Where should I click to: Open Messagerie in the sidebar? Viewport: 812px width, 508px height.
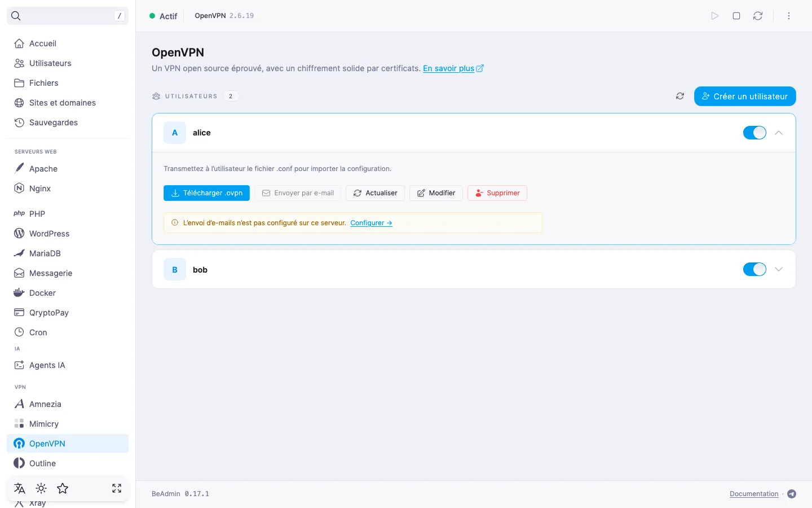(68, 273)
